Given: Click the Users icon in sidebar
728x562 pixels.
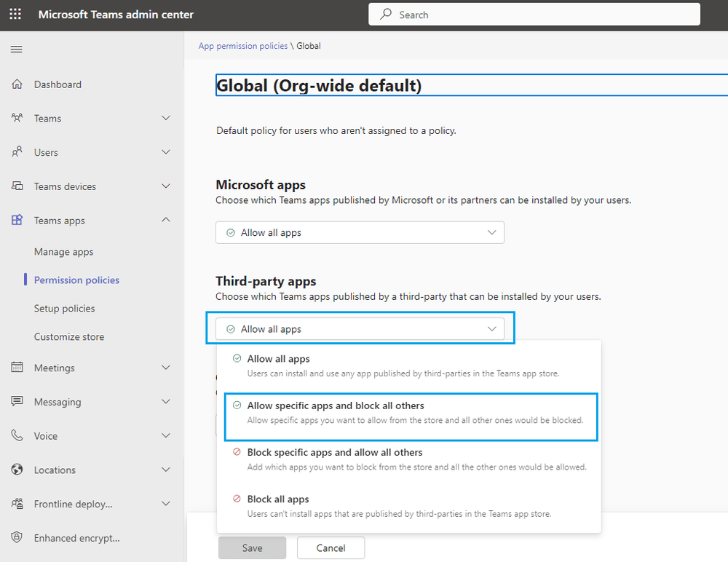Looking at the screenshot, I should tap(17, 152).
